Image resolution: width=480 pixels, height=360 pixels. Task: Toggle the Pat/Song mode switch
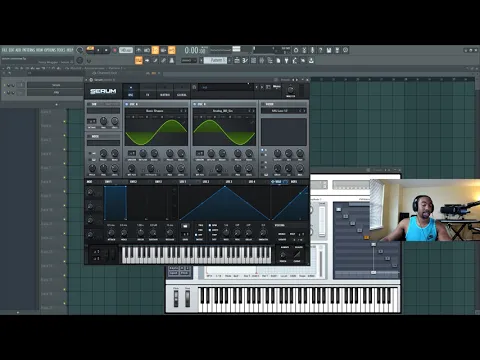(x=90, y=49)
